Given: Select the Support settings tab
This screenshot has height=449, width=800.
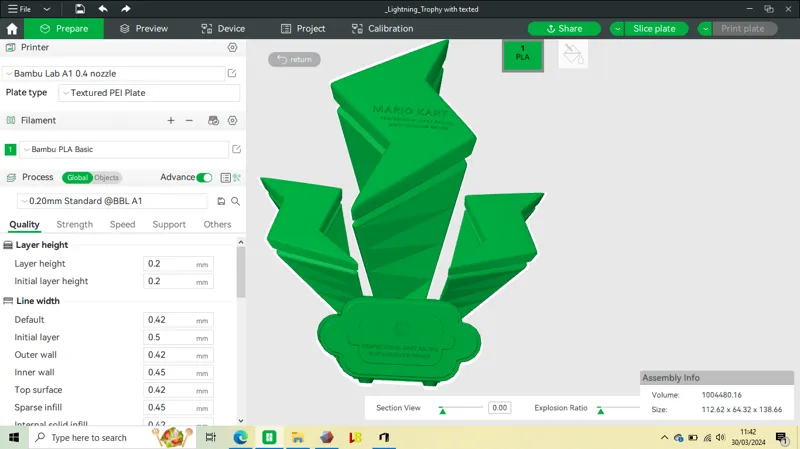Looking at the screenshot, I should 169,224.
